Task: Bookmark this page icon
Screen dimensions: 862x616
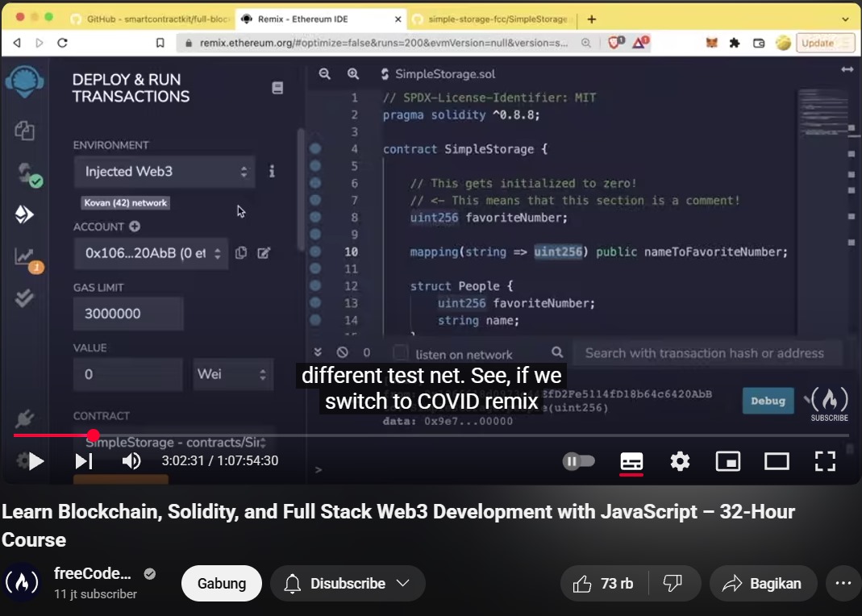Action: (160, 42)
